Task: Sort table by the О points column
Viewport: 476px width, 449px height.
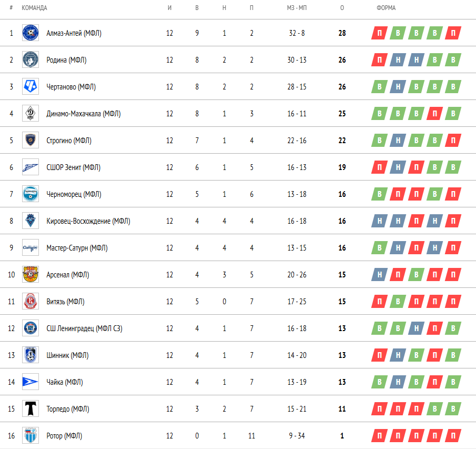Action: coord(342,8)
